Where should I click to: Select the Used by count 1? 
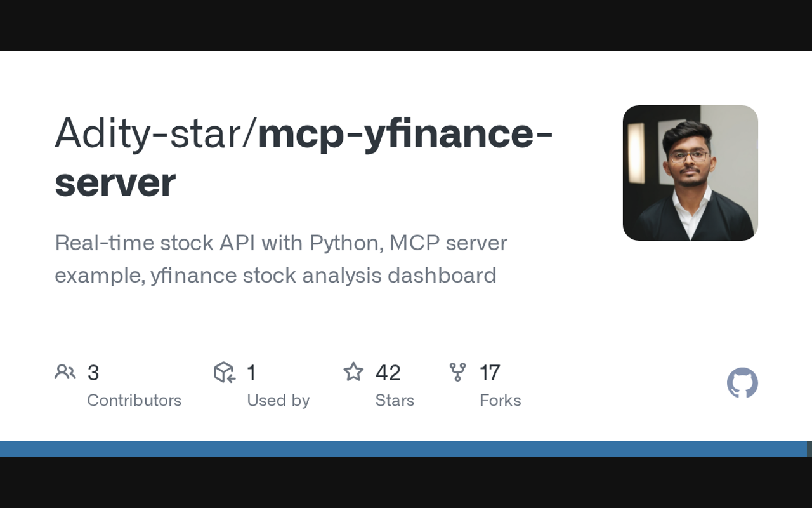[x=251, y=373]
